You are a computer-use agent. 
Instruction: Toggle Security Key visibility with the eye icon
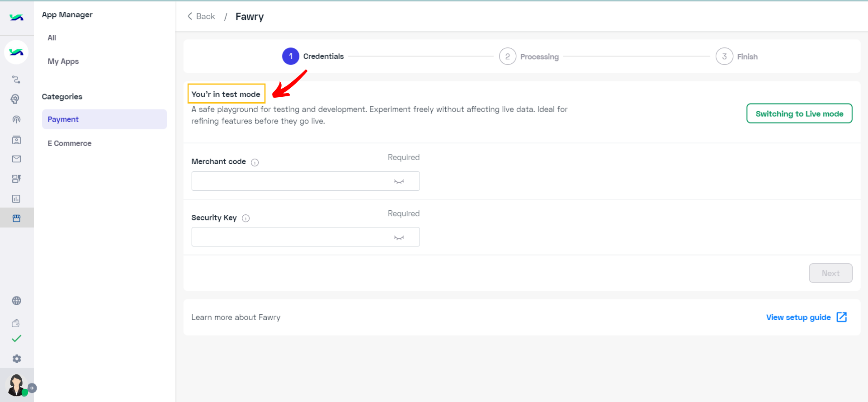[399, 237]
